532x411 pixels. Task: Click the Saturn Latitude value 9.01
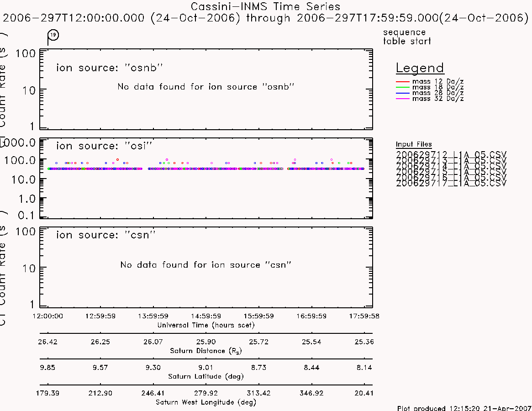[x=206, y=368]
